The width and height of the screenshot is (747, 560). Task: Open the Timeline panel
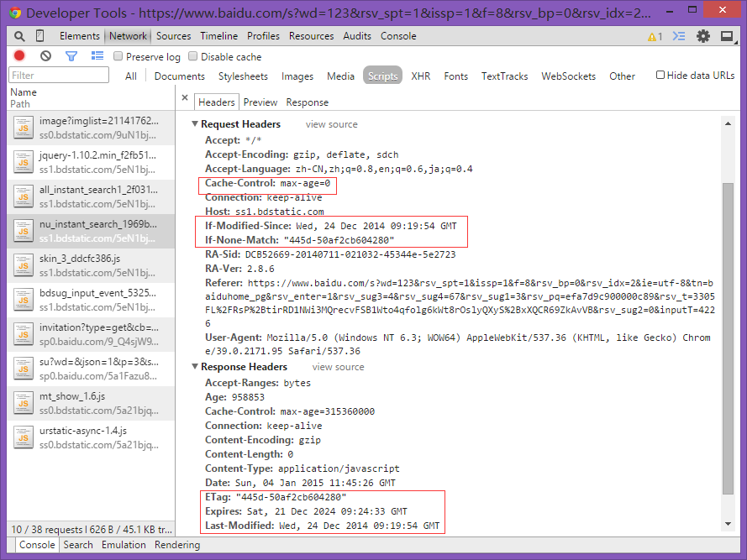point(219,36)
